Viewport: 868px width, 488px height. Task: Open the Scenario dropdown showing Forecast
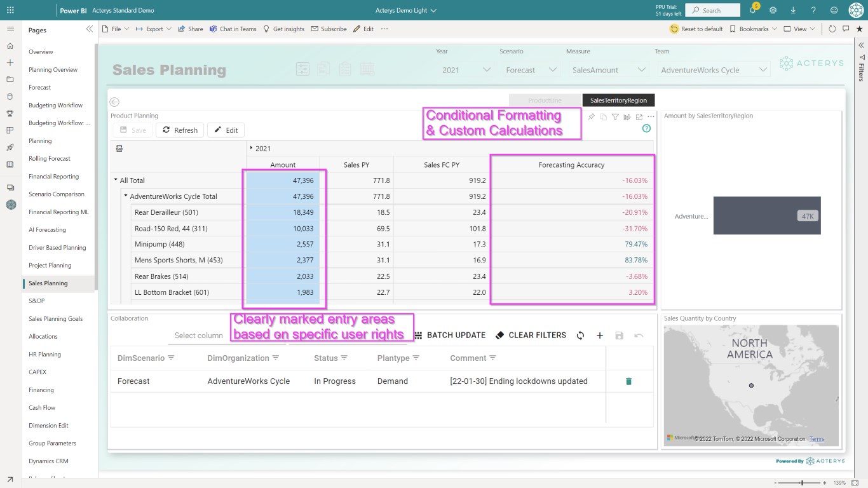tap(531, 70)
